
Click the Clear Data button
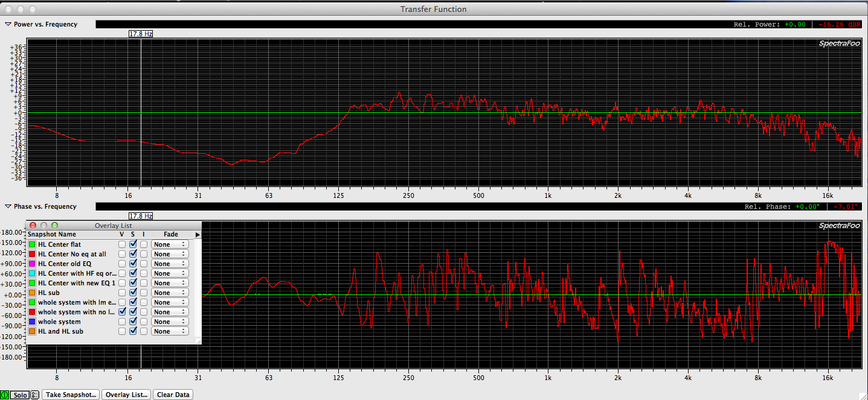coord(173,395)
